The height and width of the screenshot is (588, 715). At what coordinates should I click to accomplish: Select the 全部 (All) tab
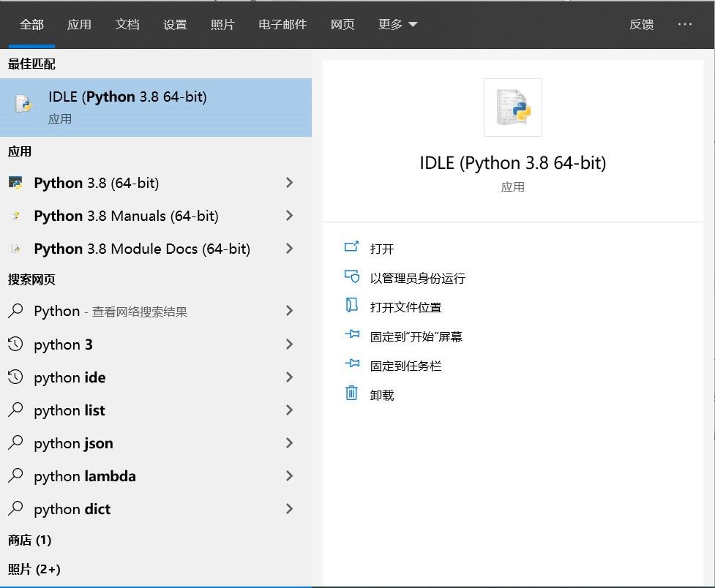click(31, 24)
